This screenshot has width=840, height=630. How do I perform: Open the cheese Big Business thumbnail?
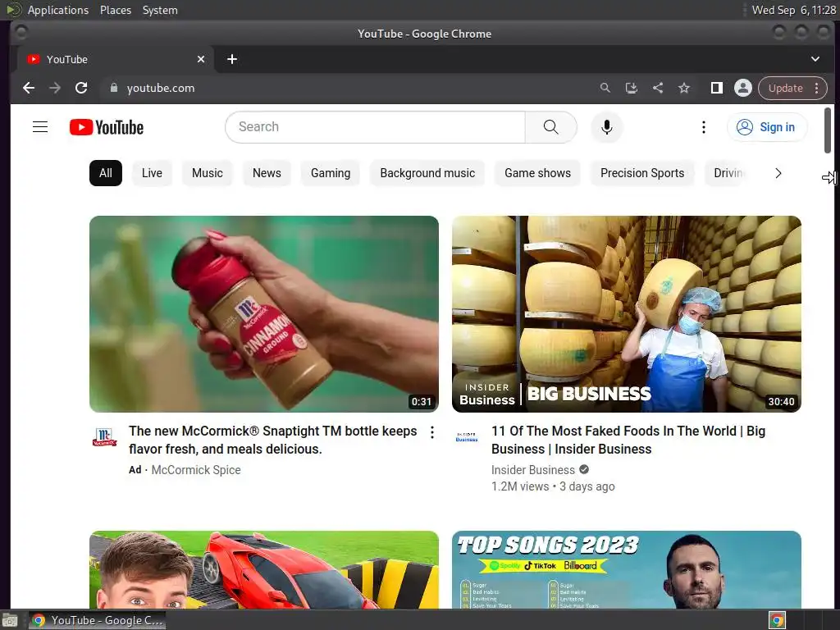(627, 314)
